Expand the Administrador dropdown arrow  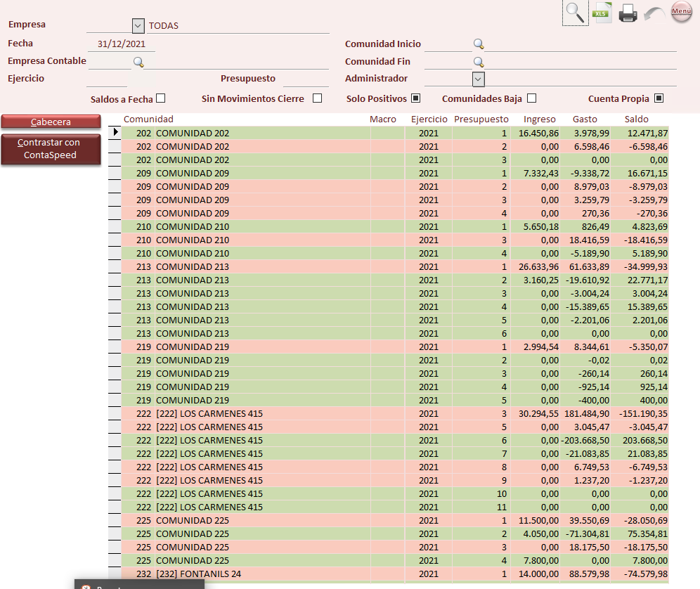click(478, 79)
